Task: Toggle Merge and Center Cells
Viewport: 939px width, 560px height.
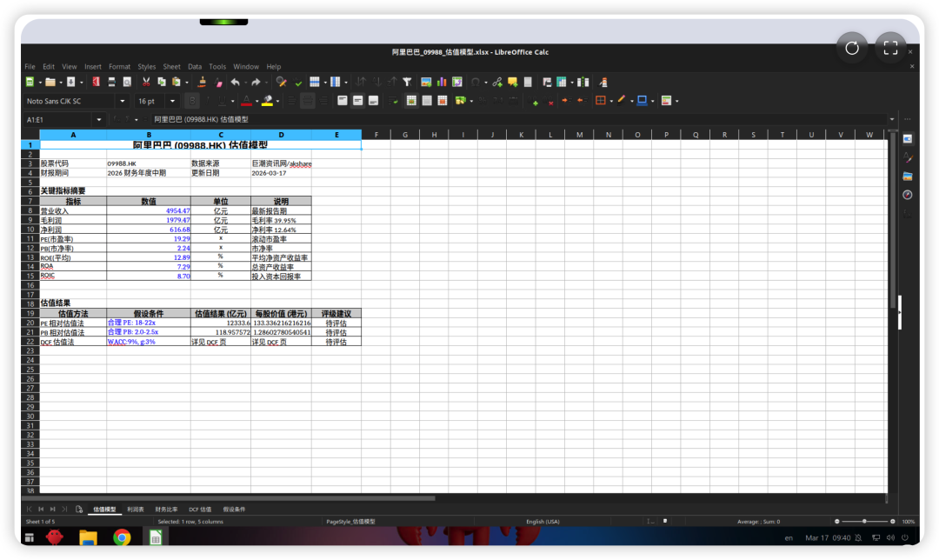Action: click(x=411, y=101)
